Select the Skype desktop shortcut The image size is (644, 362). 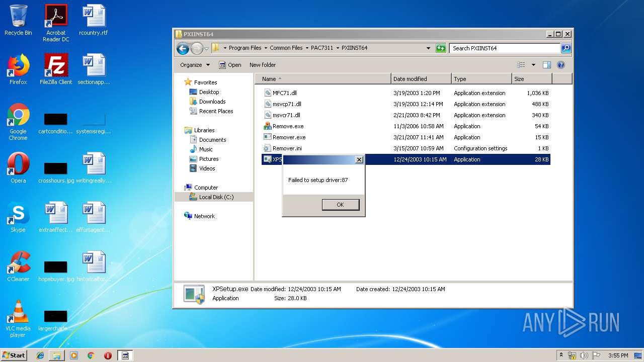click(x=18, y=217)
